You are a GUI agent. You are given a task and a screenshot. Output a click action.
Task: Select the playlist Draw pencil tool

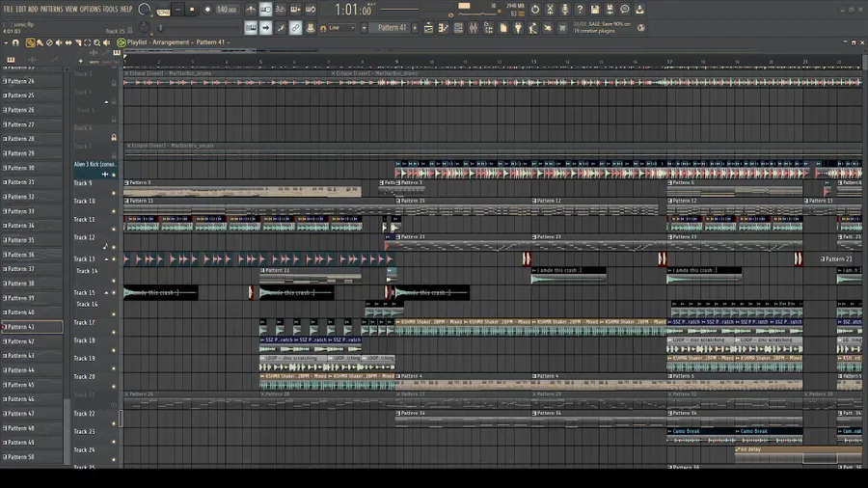coord(31,42)
